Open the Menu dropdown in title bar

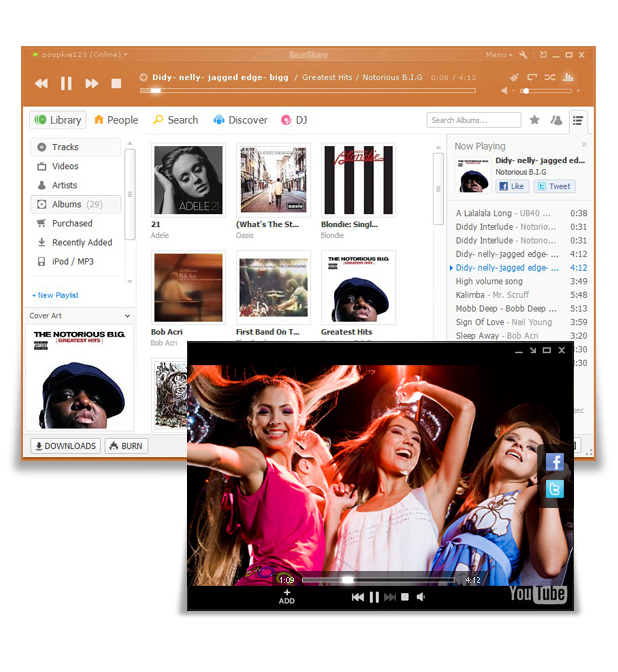499,54
